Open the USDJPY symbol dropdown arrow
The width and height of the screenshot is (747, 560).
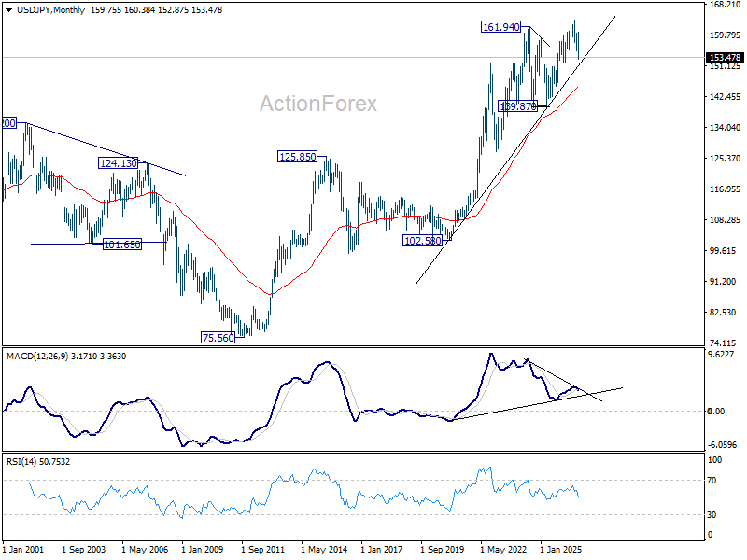pyautogui.click(x=9, y=10)
